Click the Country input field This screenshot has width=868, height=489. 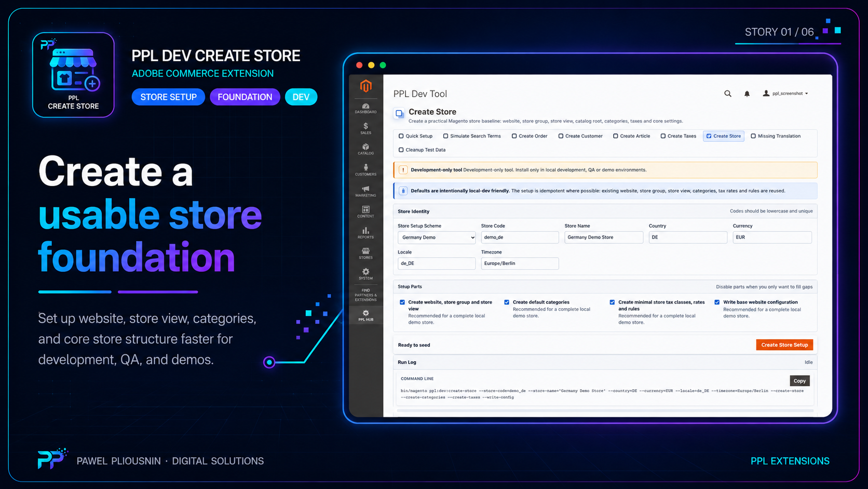pos(688,237)
